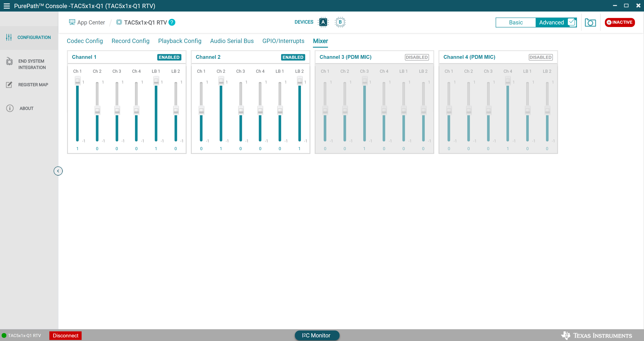Click Channel 1 mixer Ch 3 slider handle

tap(117, 110)
